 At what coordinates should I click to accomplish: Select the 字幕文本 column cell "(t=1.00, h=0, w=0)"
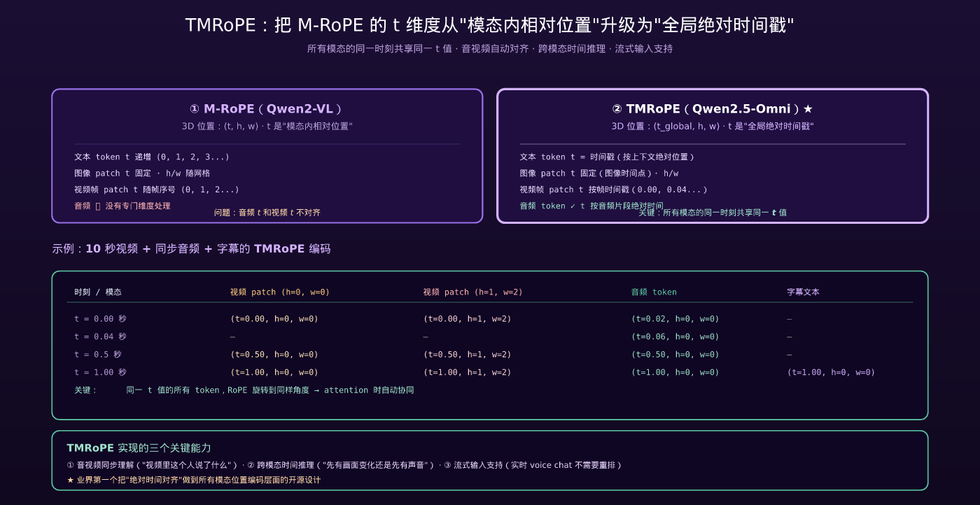click(x=831, y=372)
